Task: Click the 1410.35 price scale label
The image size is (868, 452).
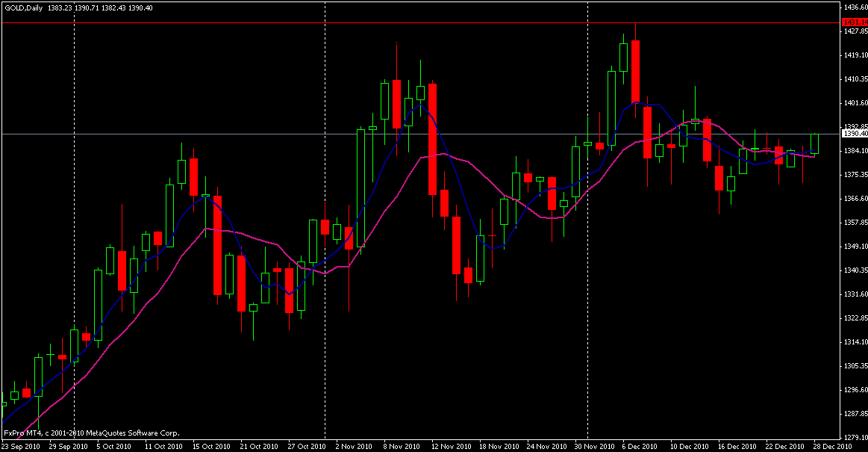Action: pyautogui.click(x=855, y=78)
